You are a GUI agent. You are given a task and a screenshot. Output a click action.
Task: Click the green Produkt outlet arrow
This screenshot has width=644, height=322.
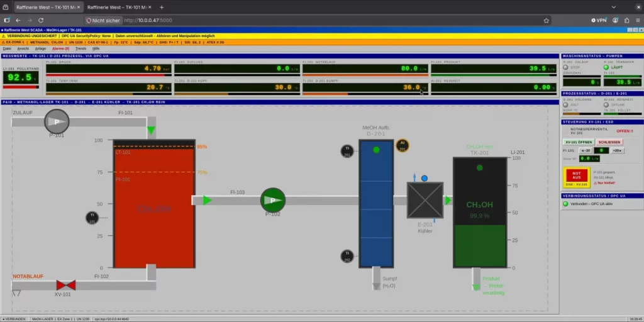click(477, 287)
